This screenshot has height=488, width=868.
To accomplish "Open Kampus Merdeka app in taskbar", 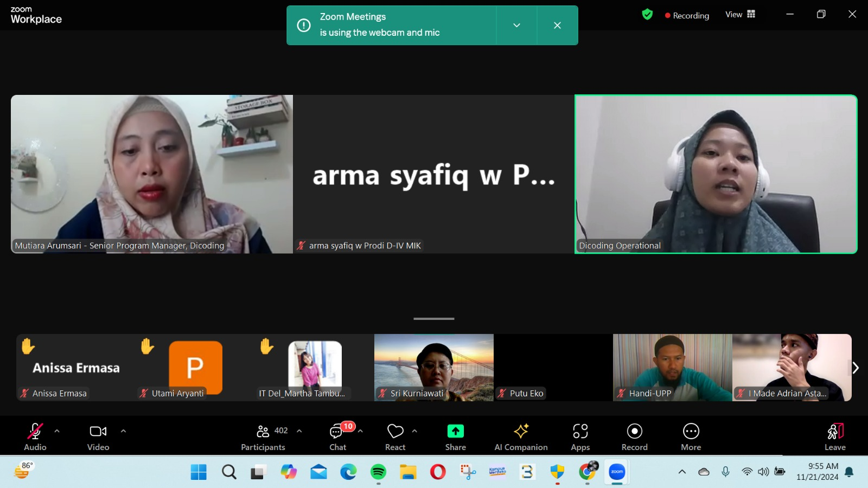I will [497, 472].
